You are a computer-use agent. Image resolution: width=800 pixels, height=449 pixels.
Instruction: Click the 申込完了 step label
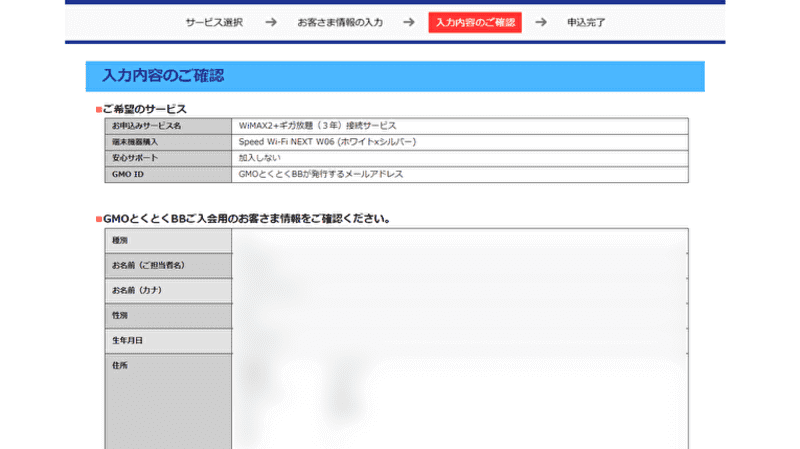point(586,22)
